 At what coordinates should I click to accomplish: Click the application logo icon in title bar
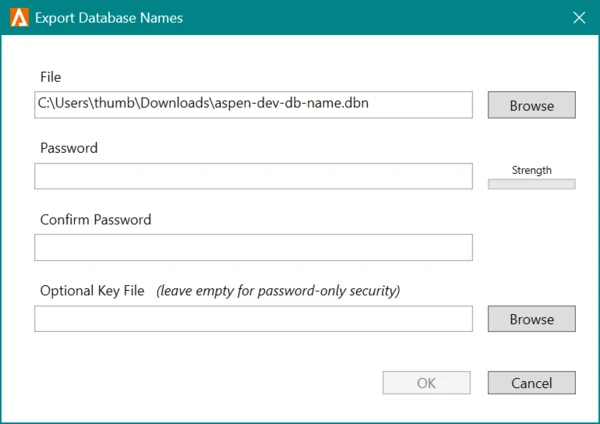pos(19,18)
